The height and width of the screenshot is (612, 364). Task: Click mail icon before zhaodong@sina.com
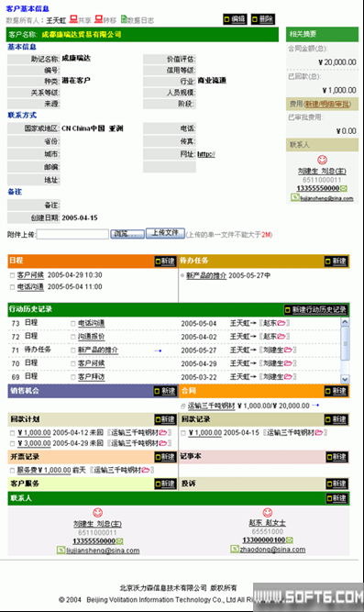[x=234, y=549]
